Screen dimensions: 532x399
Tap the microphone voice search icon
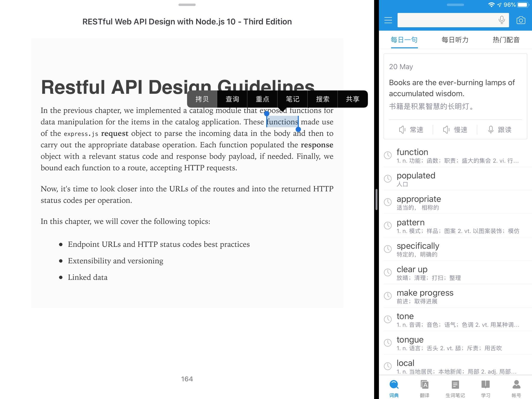point(502,20)
